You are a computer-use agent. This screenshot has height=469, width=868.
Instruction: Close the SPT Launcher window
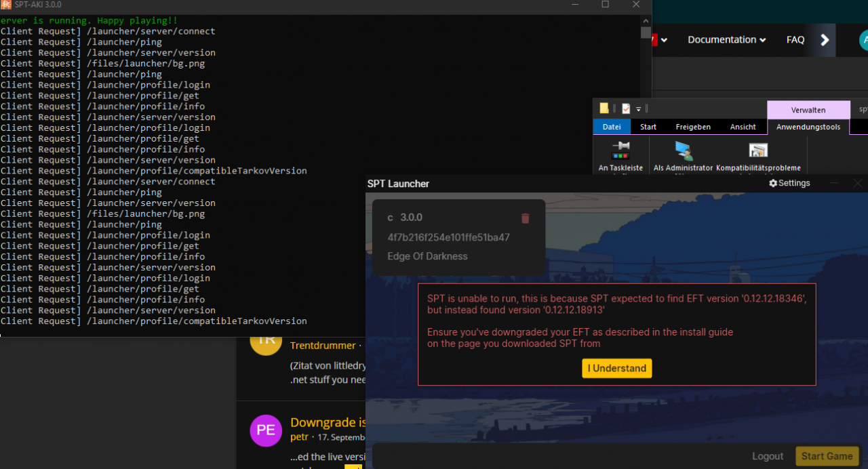(858, 183)
